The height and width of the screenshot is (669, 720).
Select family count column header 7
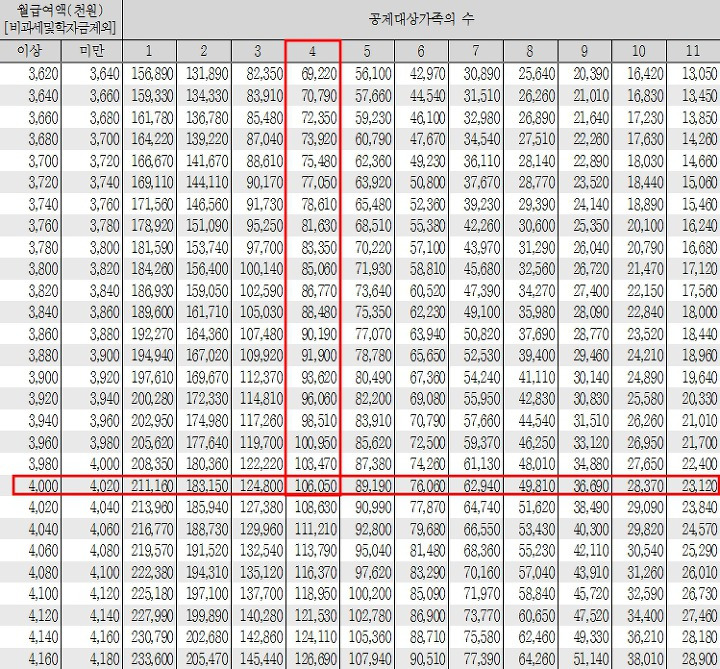coord(476,51)
